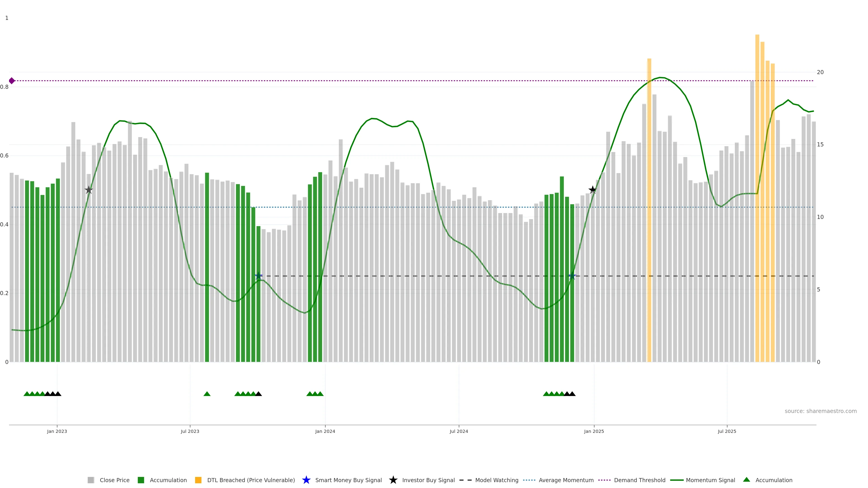Click the blue star marker in late 2024
The height and width of the screenshot is (488, 868).
(572, 276)
